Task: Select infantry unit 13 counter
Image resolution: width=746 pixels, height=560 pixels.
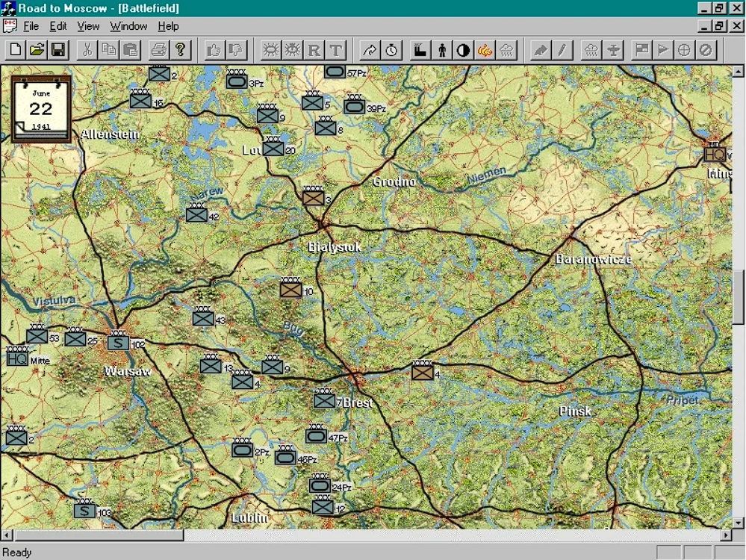Action: [211, 364]
